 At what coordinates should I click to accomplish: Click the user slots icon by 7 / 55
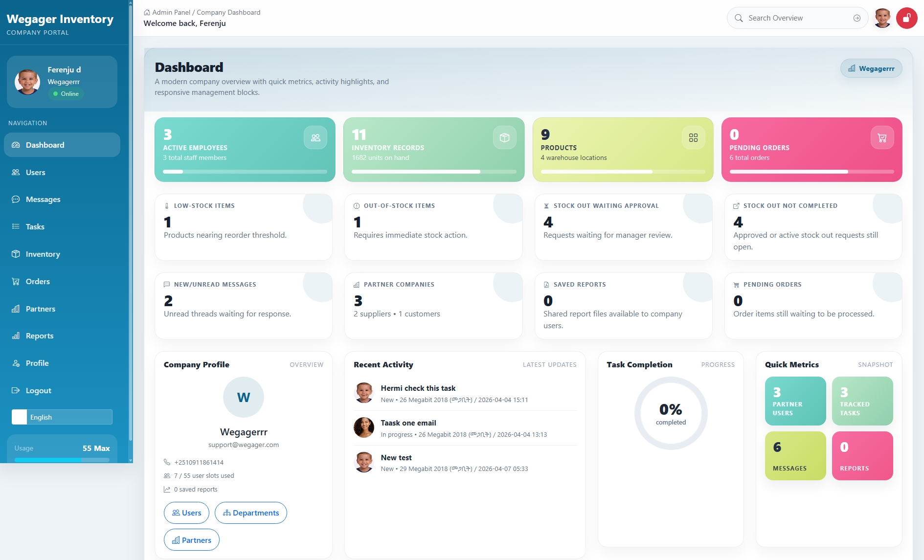(x=167, y=476)
